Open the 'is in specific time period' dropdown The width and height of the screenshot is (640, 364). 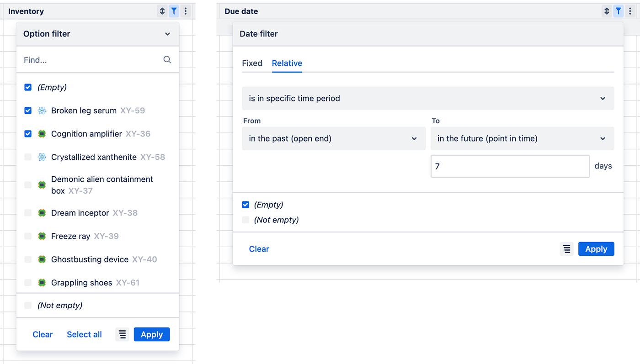pos(428,98)
